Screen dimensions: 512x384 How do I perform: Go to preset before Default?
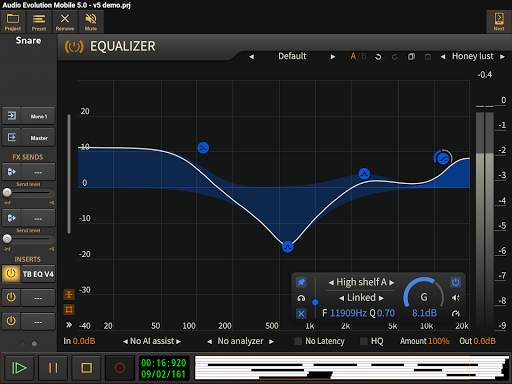[252, 57]
